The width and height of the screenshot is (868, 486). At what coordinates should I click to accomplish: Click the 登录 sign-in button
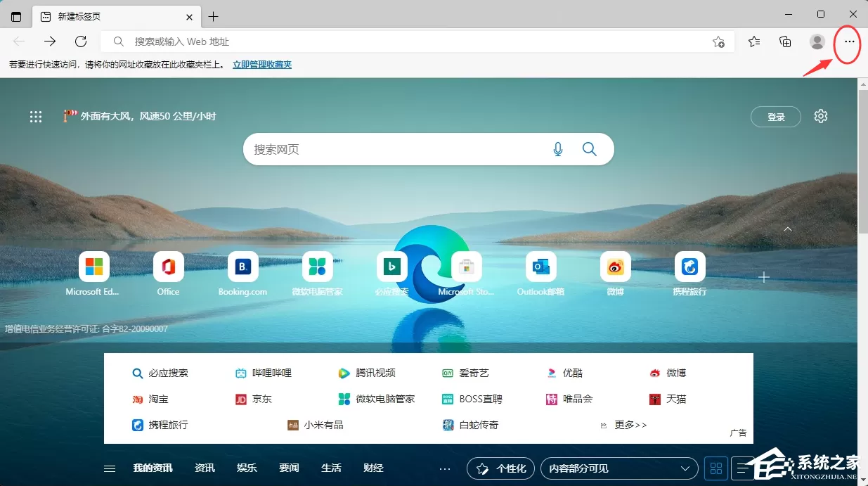(x=776, y=117)
